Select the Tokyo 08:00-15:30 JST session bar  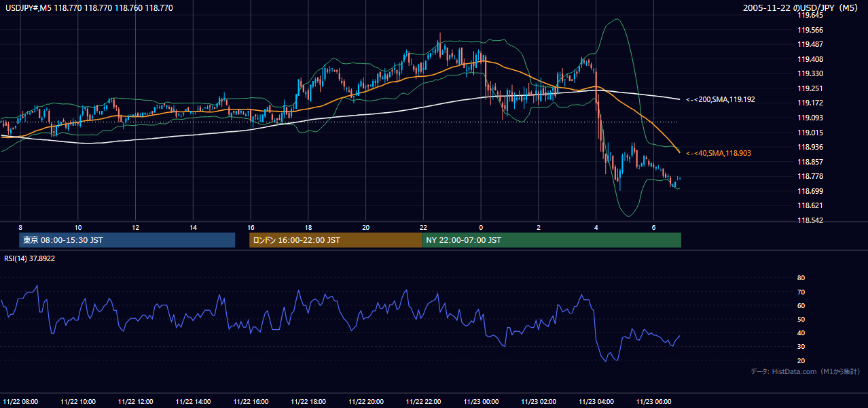tap(127, 240)
